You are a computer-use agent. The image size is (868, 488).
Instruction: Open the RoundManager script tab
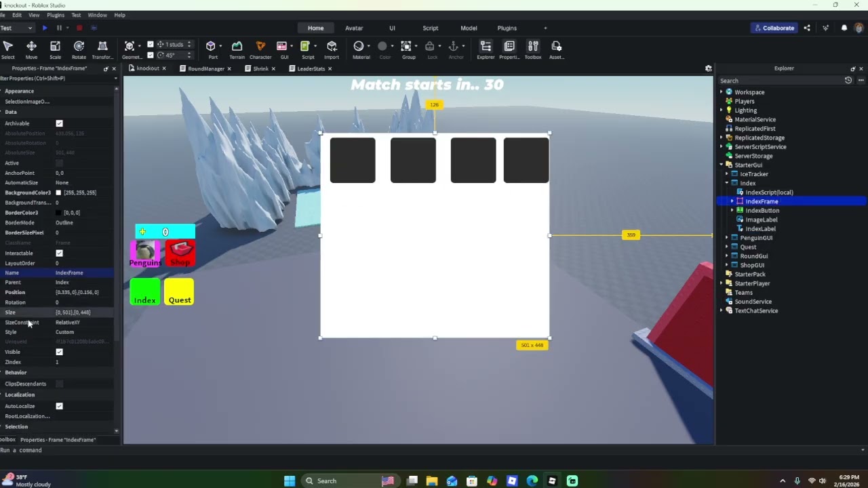(x=205, y=68)
